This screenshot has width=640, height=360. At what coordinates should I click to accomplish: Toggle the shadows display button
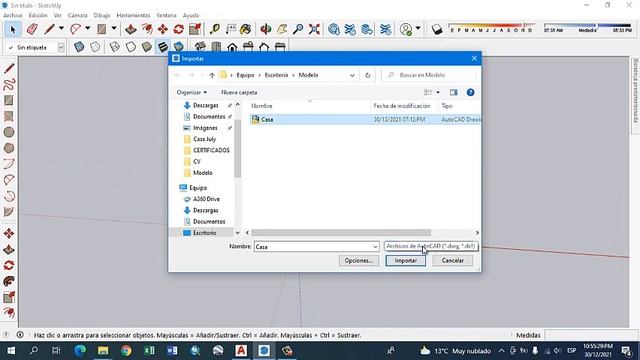(437, 29)
